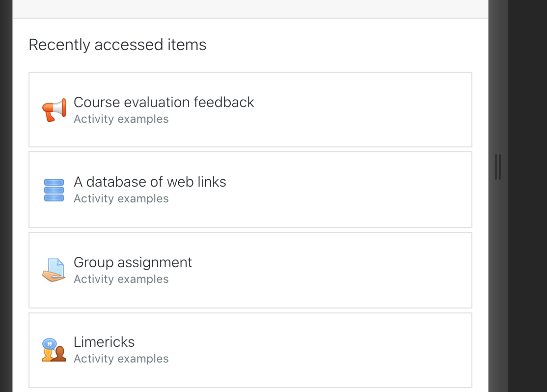
Task: Open the Limericks activity link
Action: pos(104,342)
